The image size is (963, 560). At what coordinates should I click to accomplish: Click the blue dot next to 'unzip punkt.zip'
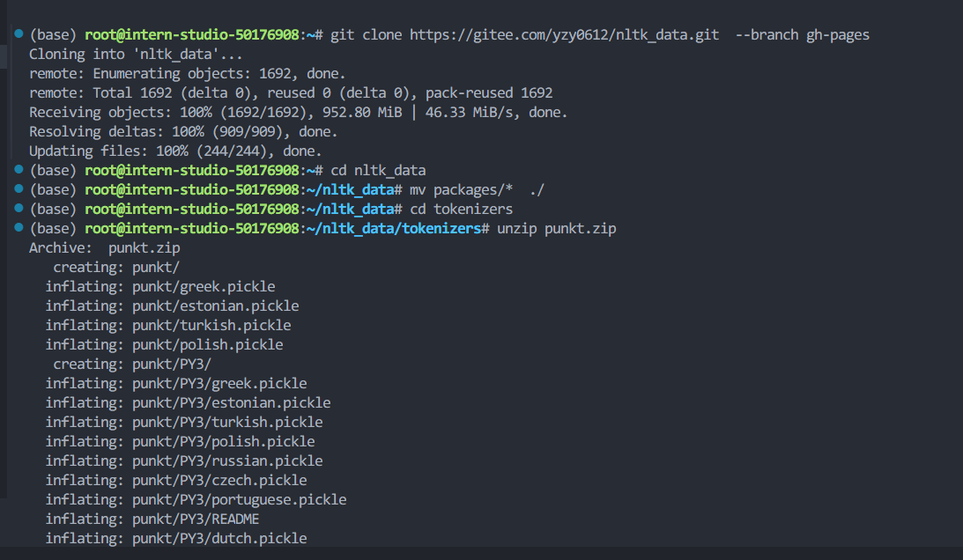(x=19, y=227)
